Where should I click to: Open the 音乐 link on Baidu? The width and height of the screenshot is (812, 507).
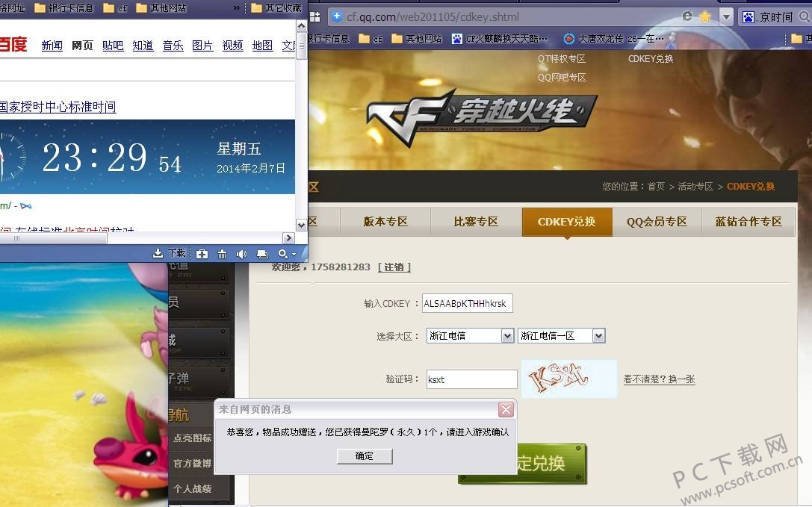pos(173,46)
